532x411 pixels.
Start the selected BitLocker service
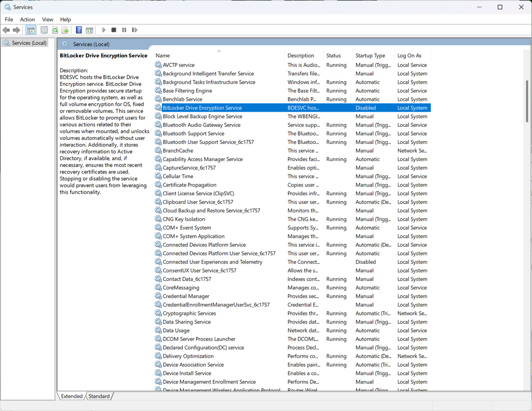pos(103,30)
